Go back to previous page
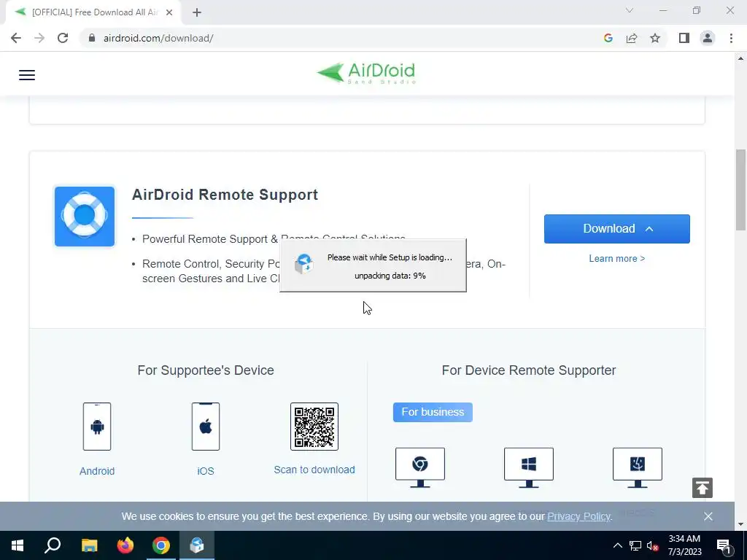Image resolution: width=747 pixels, height=560 pixels. (x=16, y=38)
